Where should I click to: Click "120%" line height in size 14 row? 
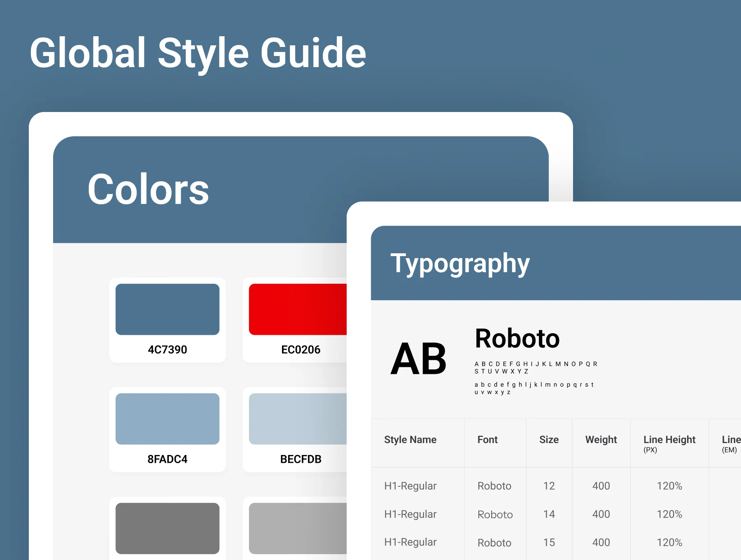[669, 514]
